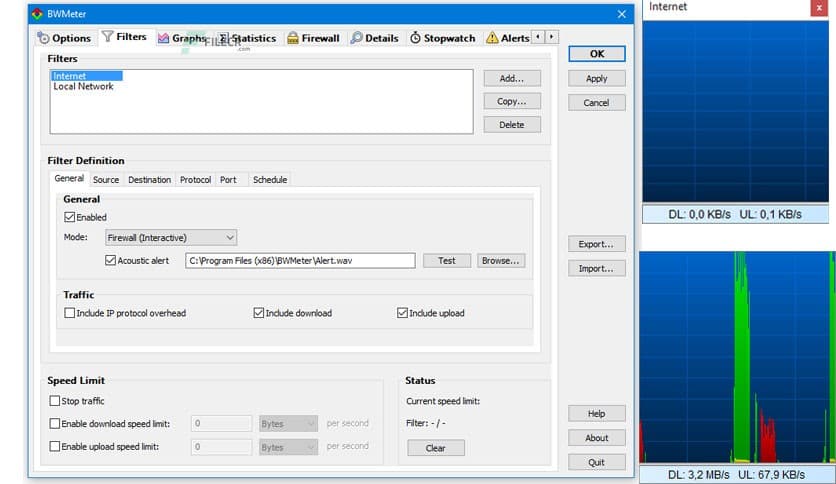Screen dimensions: 836x484
Task: Close the Internet graph window
Action: tap(819, 7)
